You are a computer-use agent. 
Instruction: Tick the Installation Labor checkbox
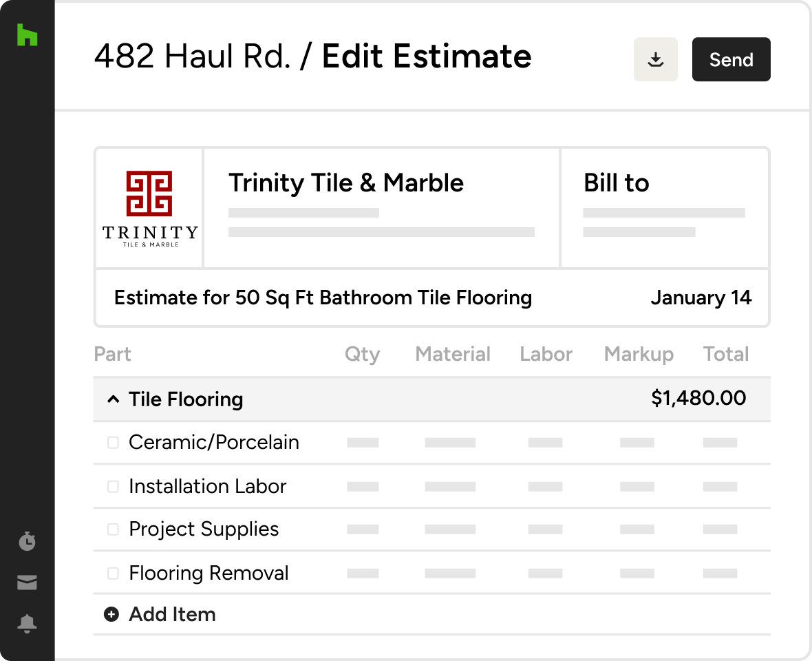113,487
